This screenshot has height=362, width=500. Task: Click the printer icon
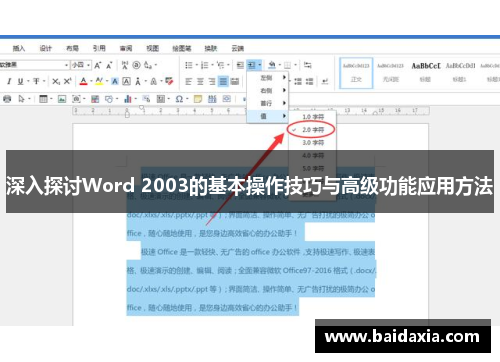pyautogui.click(x=7, y=99)
